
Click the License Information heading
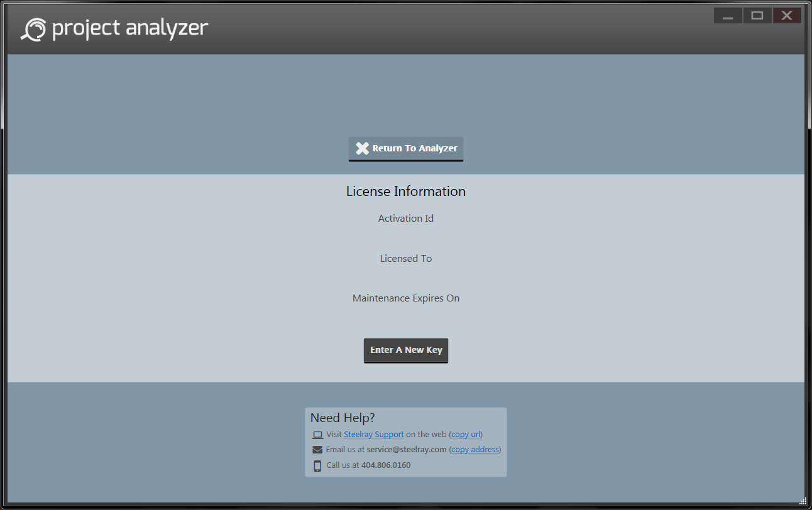[x=406, y=192]
